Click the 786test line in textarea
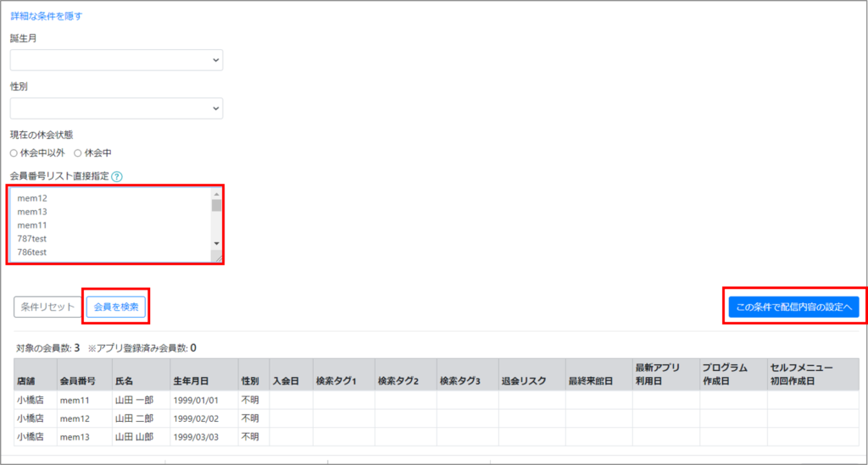868x465 pixels. 32,252
